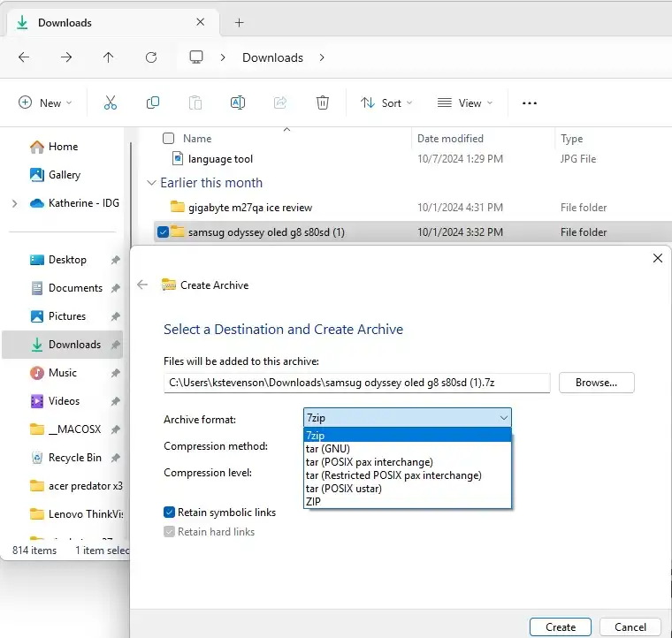Click the Cut scissors icon in toolbar

coord(111,103)
